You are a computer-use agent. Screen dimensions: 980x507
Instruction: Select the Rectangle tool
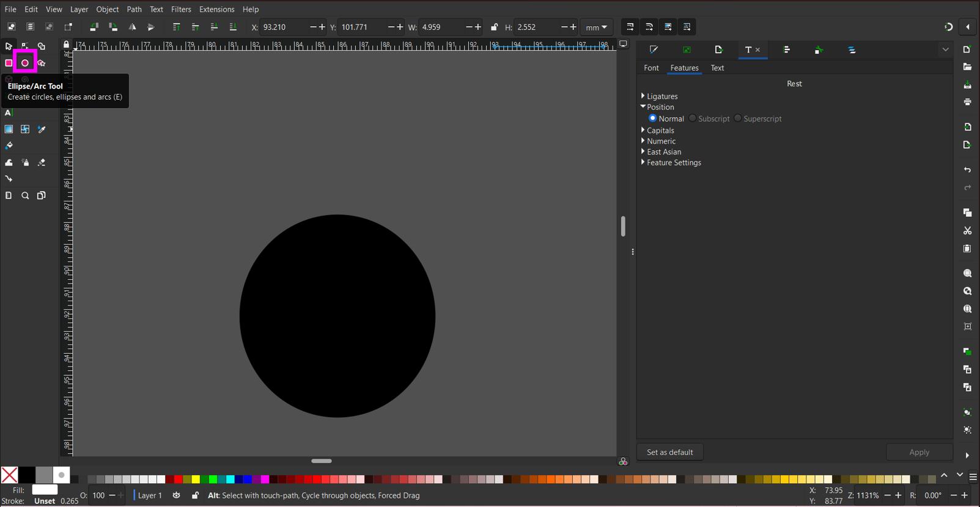click(9, 63)
